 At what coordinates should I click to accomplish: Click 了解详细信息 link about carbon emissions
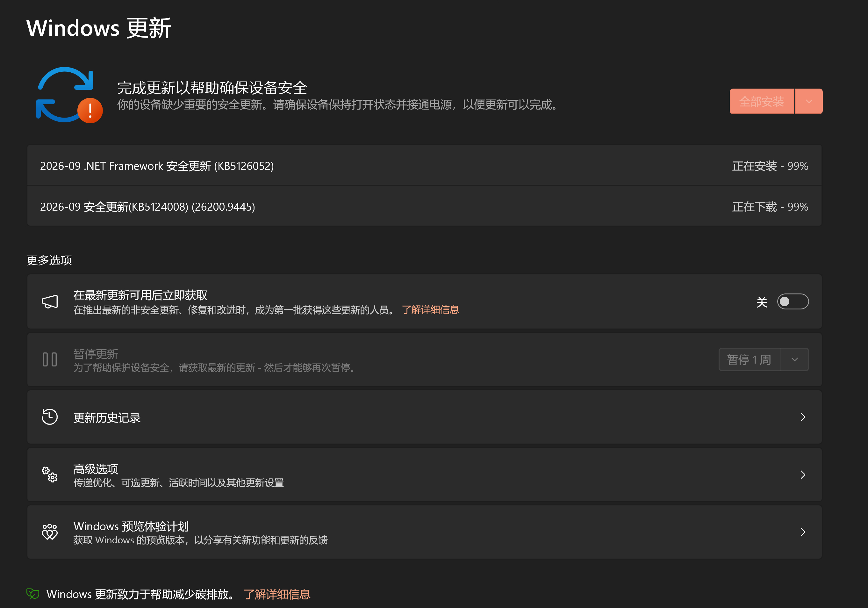point(277,594)
